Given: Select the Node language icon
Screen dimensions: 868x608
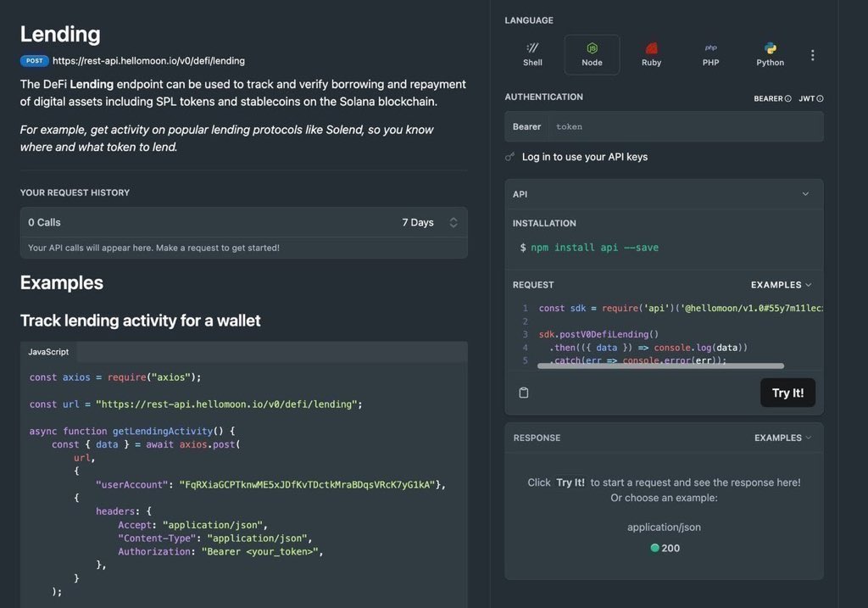Looking at the screenshot, I should tap(592, 48).
